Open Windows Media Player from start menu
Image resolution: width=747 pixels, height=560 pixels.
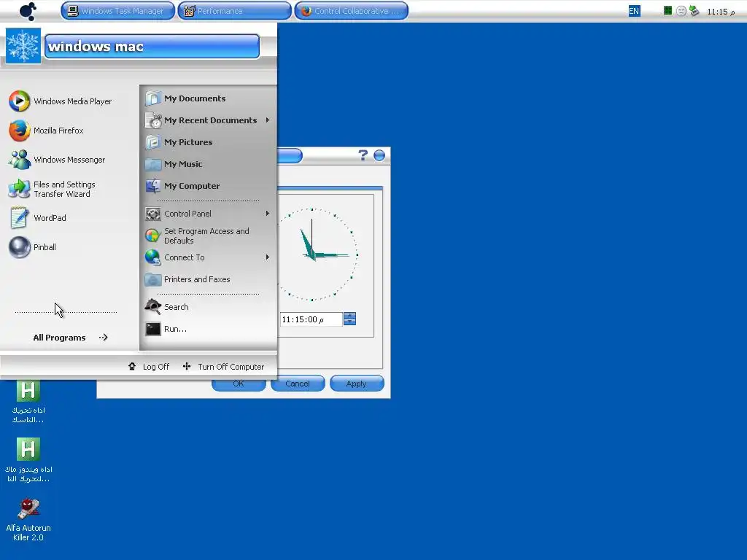[60, 101]
